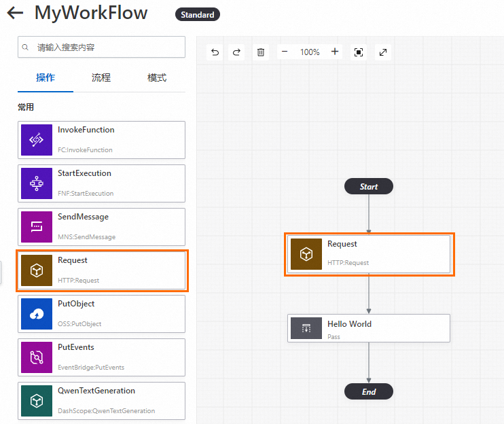Click the brown Request icon in sidebar

point(37,270)
